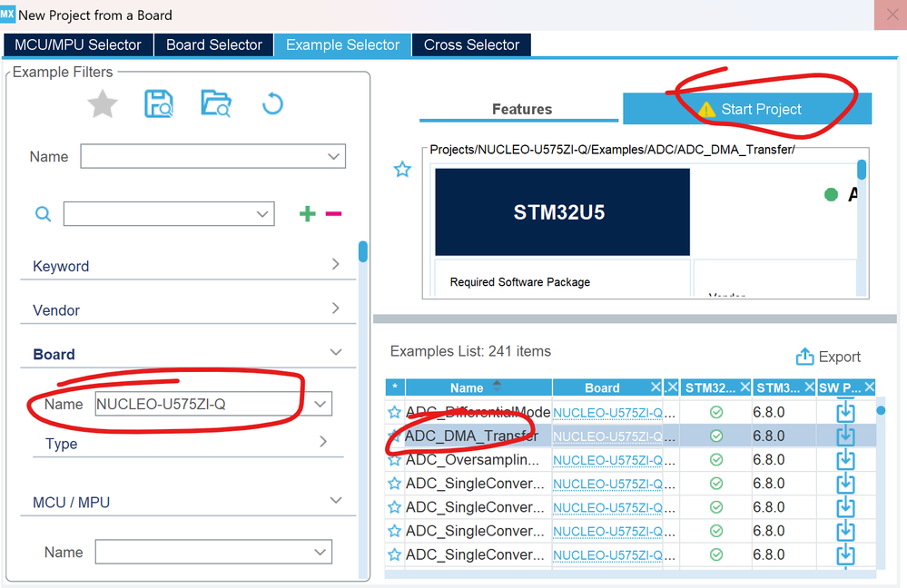Screen dimensions: 907x588
Task: Reset all example filters
Action: (272, 104)
